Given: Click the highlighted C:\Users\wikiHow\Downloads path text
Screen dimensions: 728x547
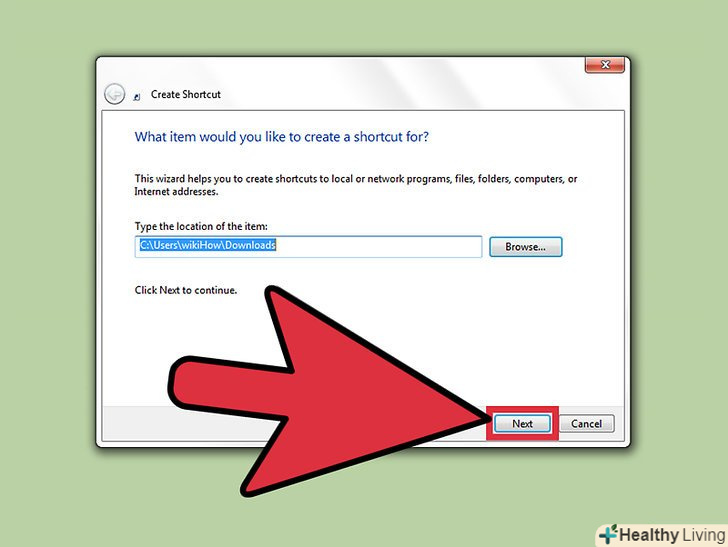Looking at the screenshot, I should (208, 245).
